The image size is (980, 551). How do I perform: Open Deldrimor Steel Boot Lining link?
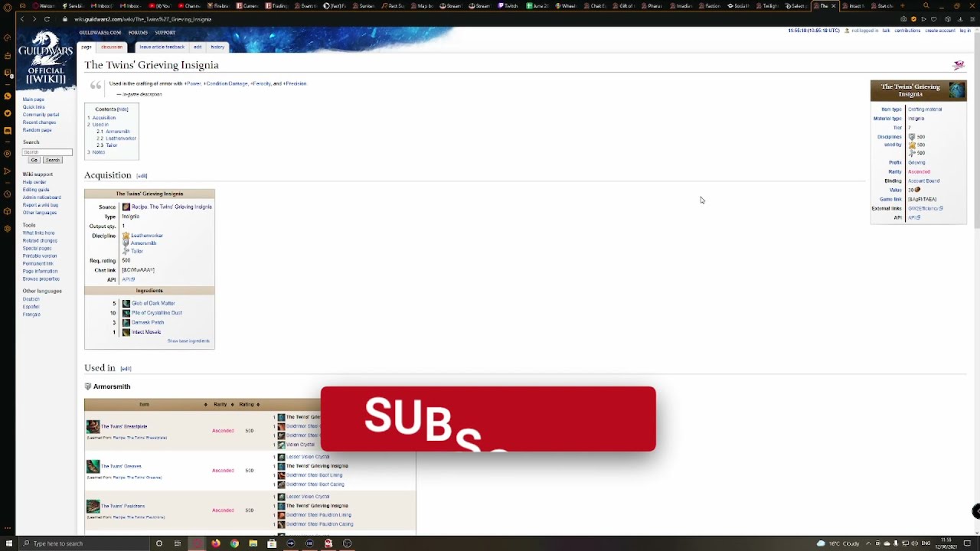(314, 475)
